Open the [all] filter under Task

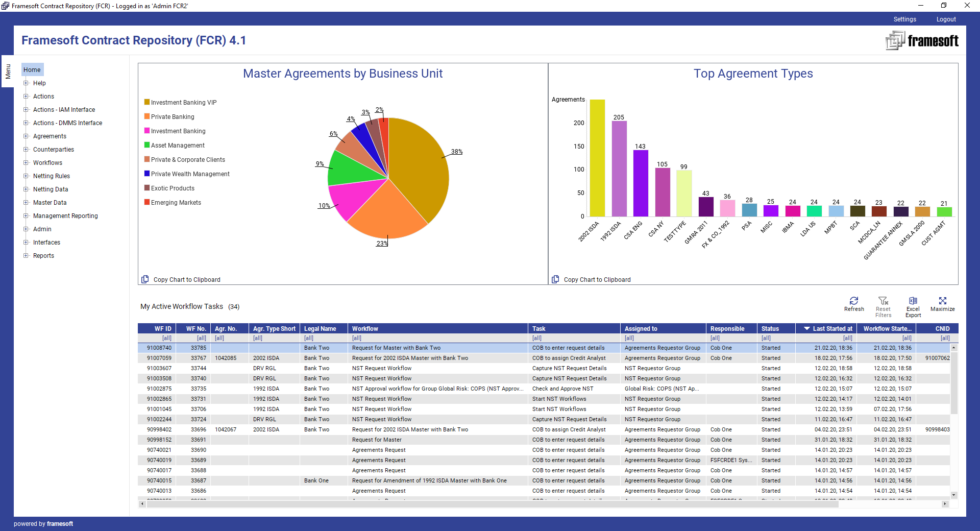537,338
